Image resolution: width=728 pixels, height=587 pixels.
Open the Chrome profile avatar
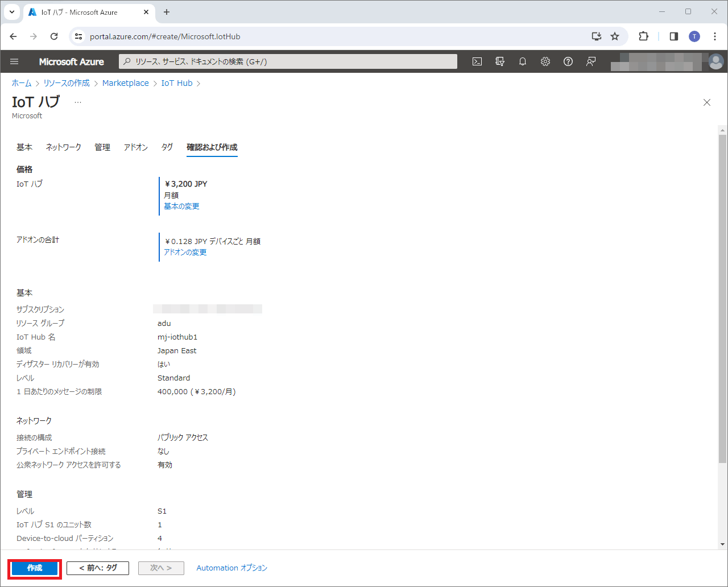point(694,36)
